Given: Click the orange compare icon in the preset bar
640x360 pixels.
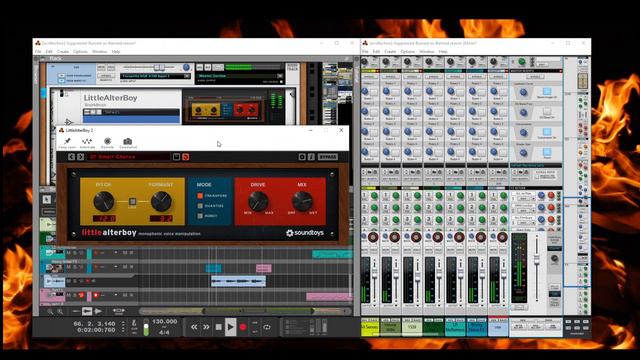Looking at the screenshot, I should point(186,157).
